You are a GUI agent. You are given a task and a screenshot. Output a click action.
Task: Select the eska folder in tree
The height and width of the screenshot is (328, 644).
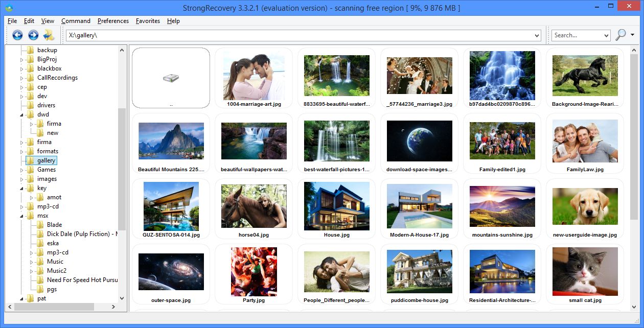(x=53, y=243)
